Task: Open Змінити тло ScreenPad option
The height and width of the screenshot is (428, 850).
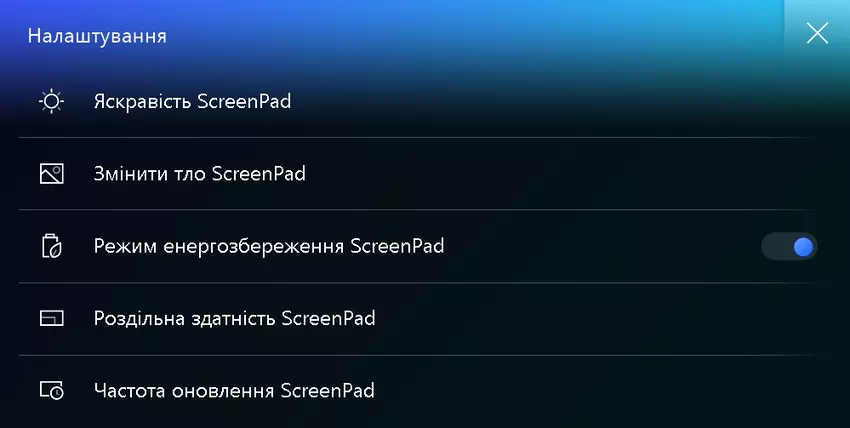Action: pos(418,174)
